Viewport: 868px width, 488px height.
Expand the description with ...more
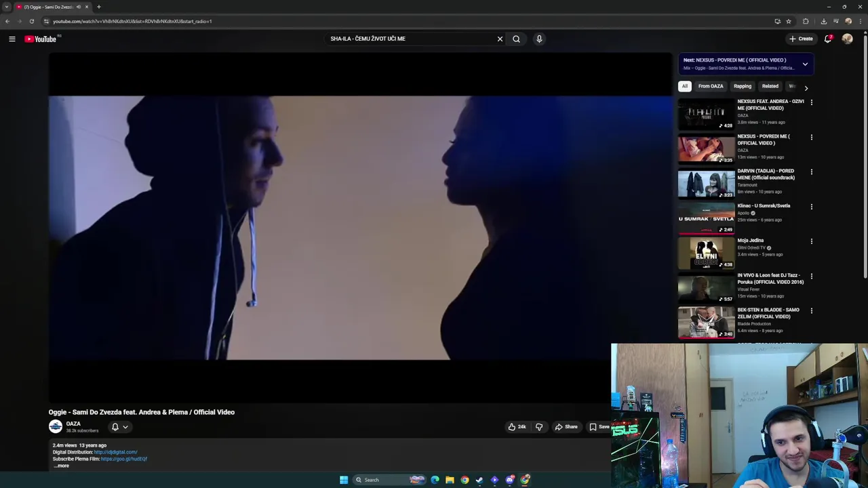(x=61, y=466)
